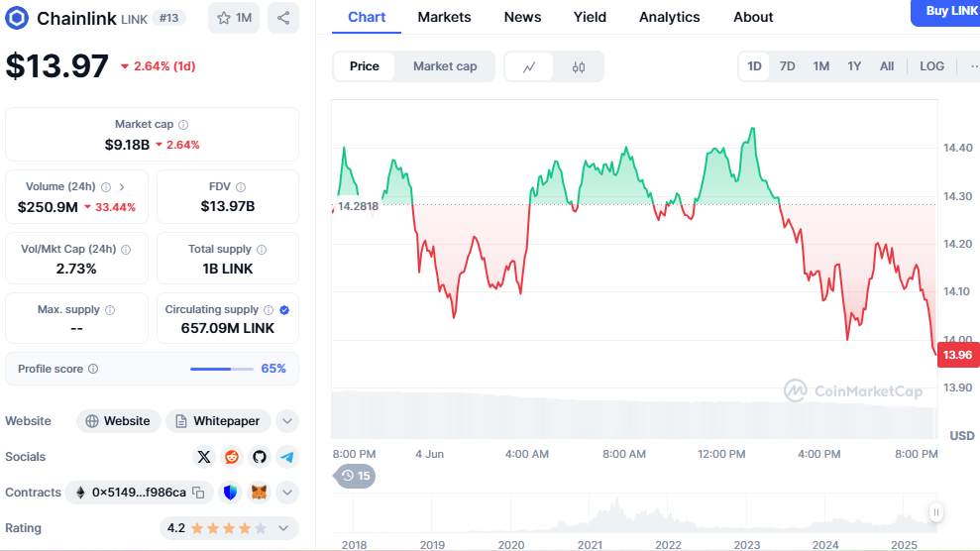Switch to line chart view

(x=529, y=66)
